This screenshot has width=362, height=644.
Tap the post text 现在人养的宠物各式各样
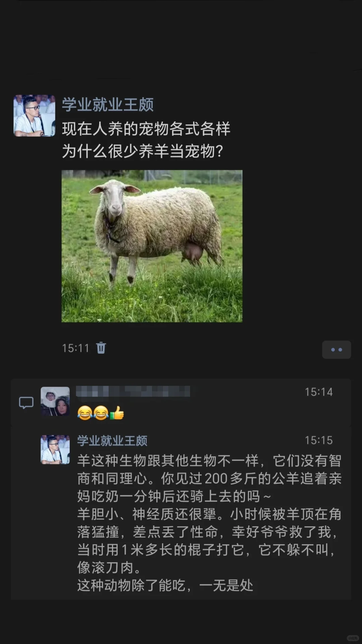click(x=146, y=129)
